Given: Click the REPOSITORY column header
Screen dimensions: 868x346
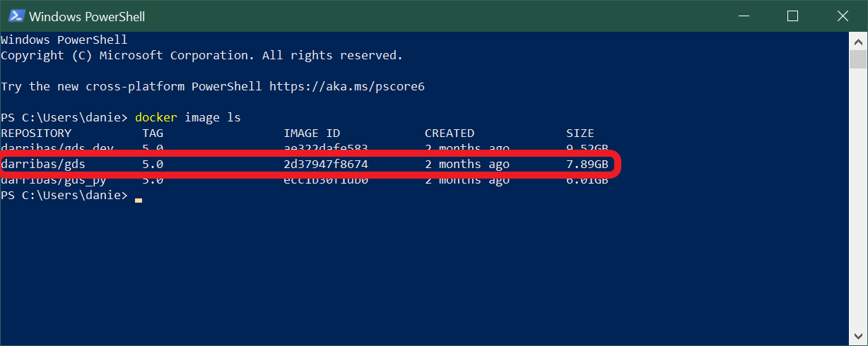Looking at the screenshot, I should (x=36, y=133).
